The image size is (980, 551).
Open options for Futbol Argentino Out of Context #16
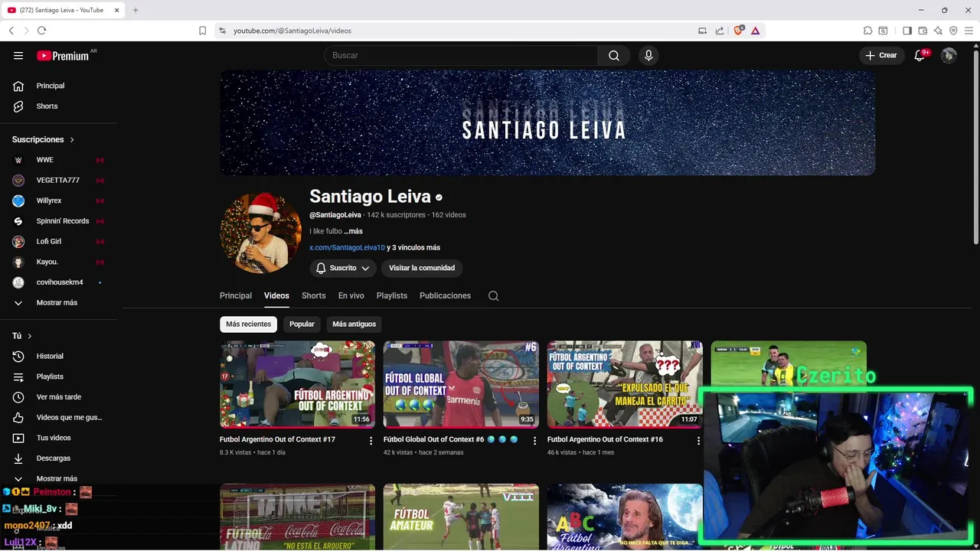(x=698, y=441)
